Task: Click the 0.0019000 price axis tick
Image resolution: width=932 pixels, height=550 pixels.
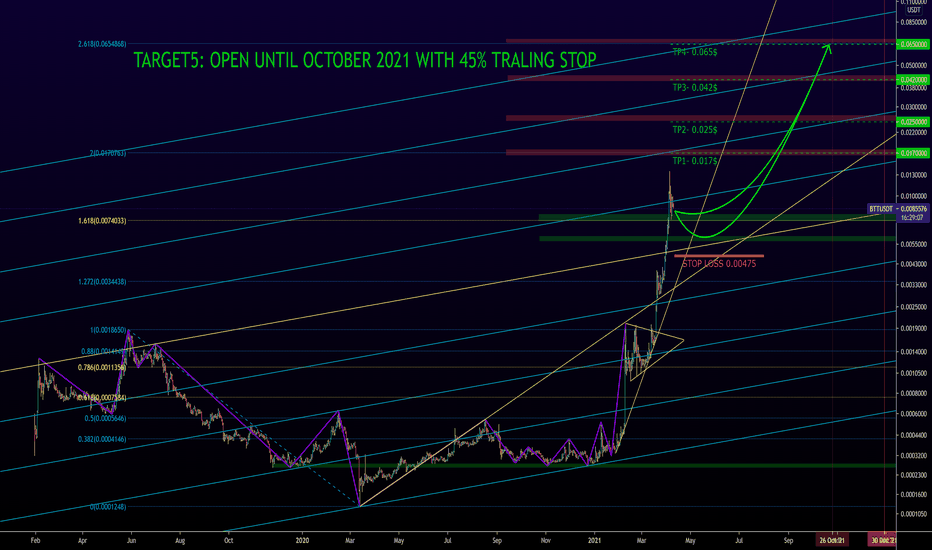Action: [914, 328]
